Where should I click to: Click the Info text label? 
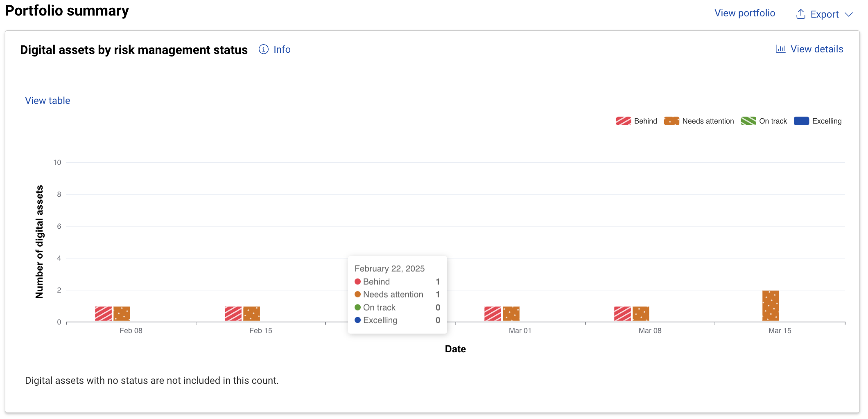282,50
